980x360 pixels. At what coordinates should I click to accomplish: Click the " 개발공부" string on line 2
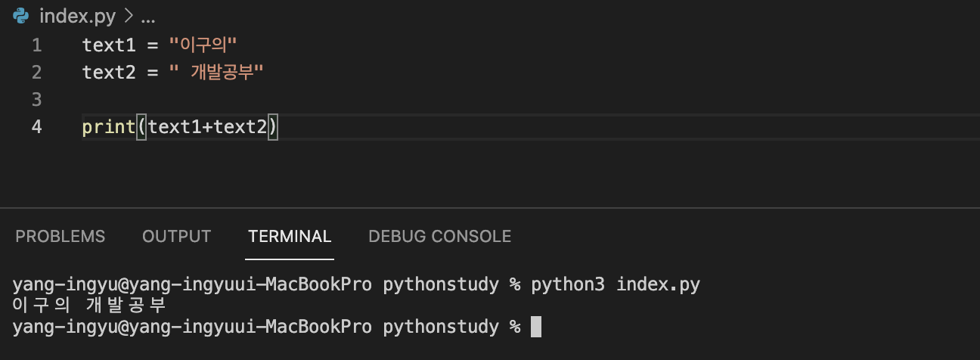tap(216, 73)
